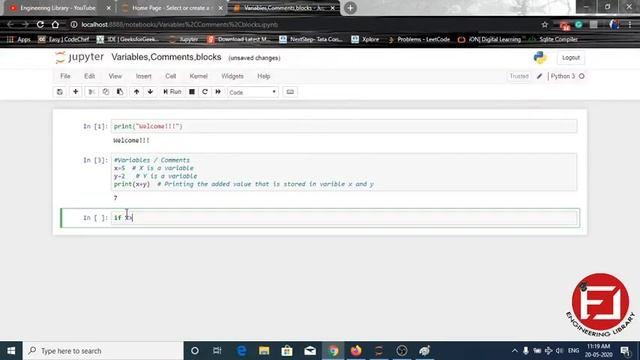This screenshot has height=360, width=640.
Task: Open the Xplore bookmark
Action: point(365,40)
